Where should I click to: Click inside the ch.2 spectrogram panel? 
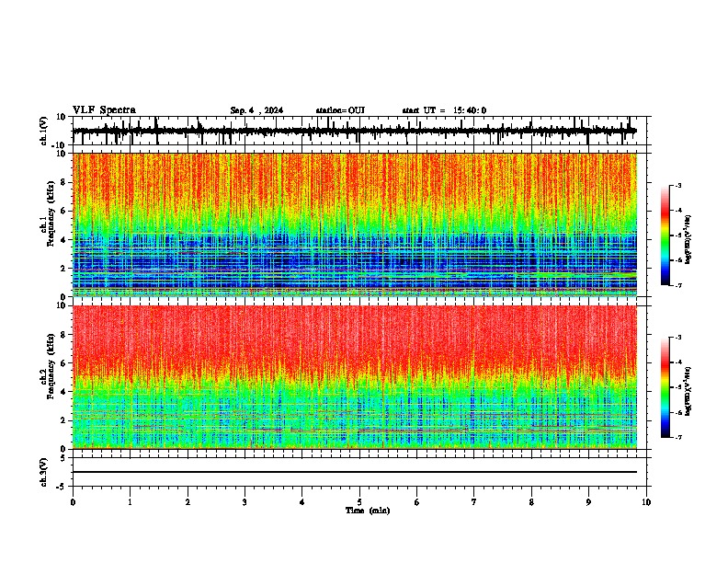[x=355, y=377]
